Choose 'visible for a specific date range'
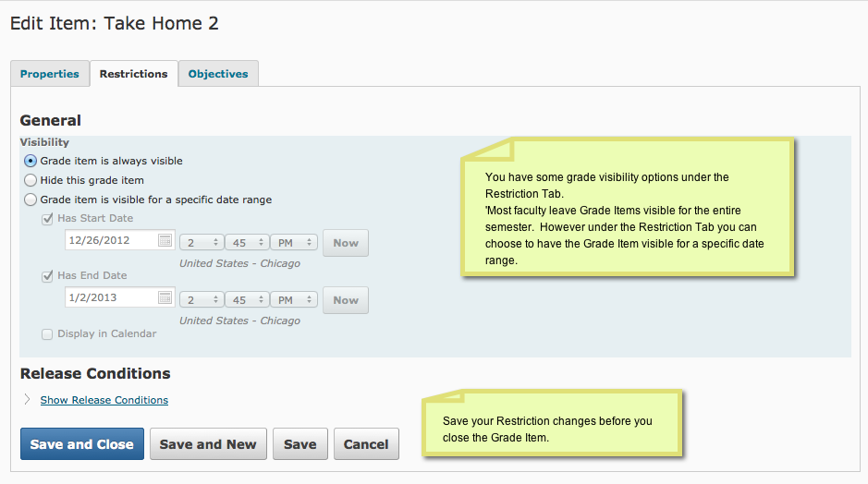 [x=31, y=200]
